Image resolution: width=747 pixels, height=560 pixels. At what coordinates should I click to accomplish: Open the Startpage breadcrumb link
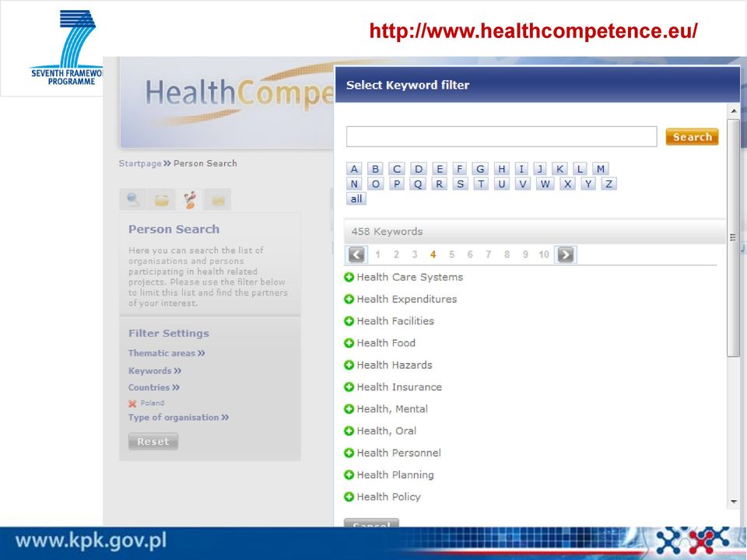[x=140, y=163]
